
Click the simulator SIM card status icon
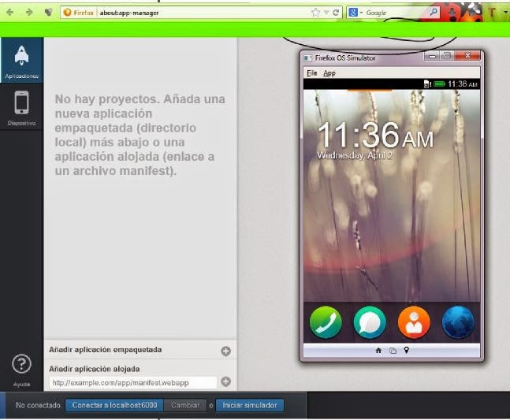click(427, 84)
